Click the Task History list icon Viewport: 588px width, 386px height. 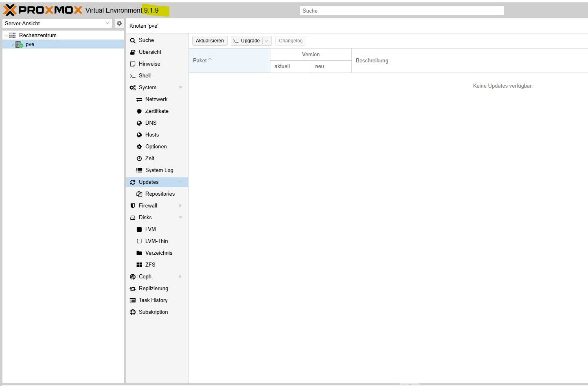[x=133, y=300]
